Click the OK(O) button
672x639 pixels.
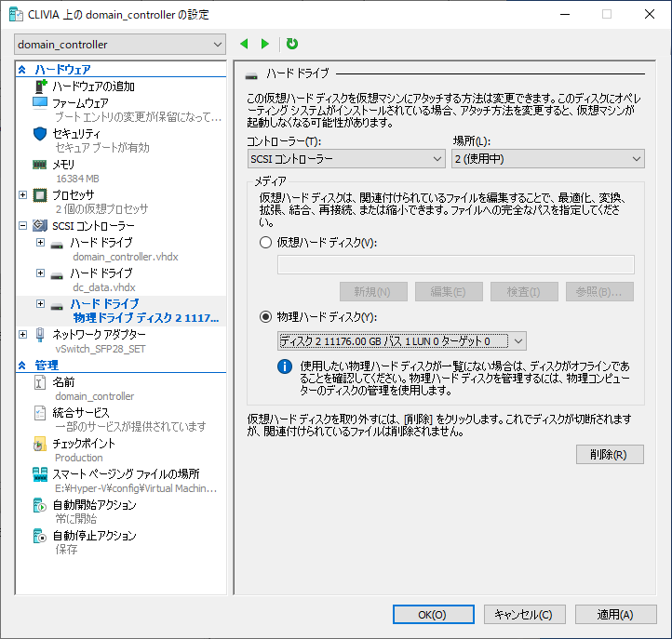point(434,615)
